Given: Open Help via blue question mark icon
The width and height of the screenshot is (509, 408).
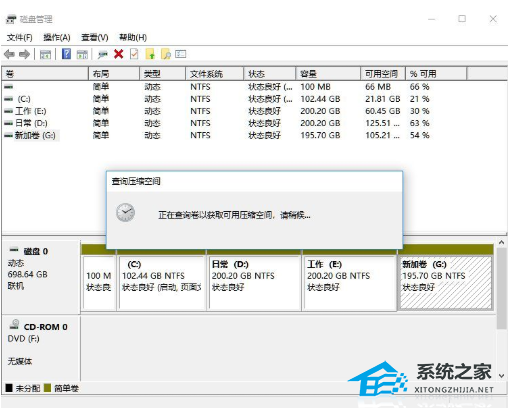Looking at the screenshot, I should [x=66, y=54].
